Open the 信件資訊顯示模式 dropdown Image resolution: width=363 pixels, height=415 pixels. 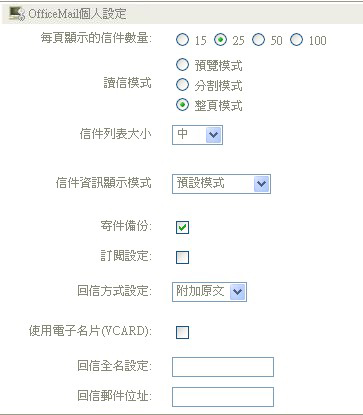tap(221, 184)
